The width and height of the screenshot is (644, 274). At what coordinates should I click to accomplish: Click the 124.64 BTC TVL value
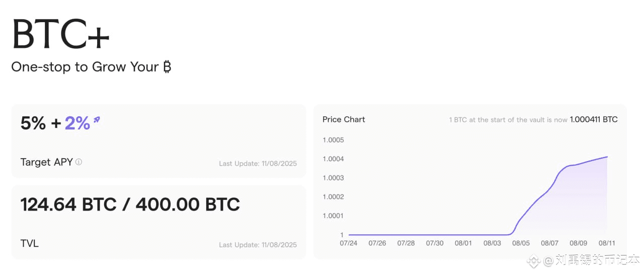68,204
